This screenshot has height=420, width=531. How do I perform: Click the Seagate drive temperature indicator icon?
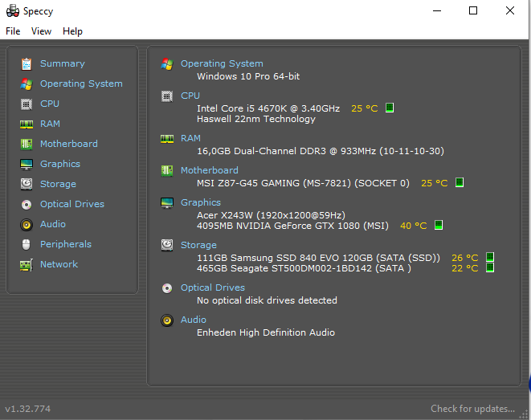490,267
